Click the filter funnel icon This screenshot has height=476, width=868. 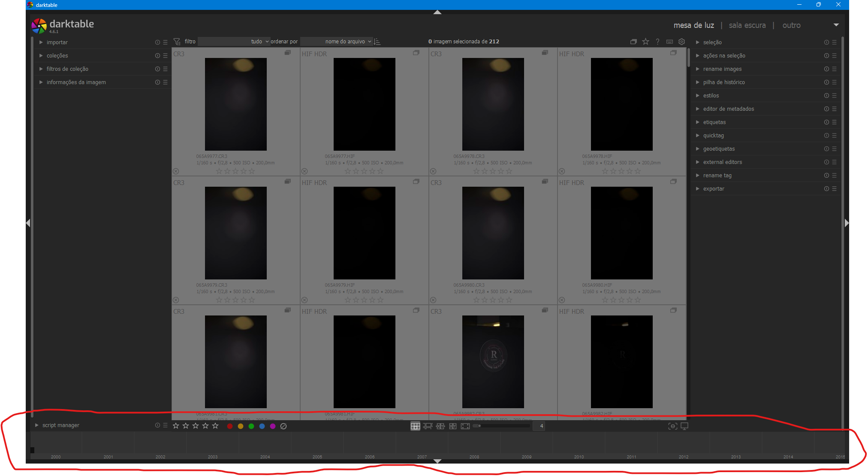[177, 42]
